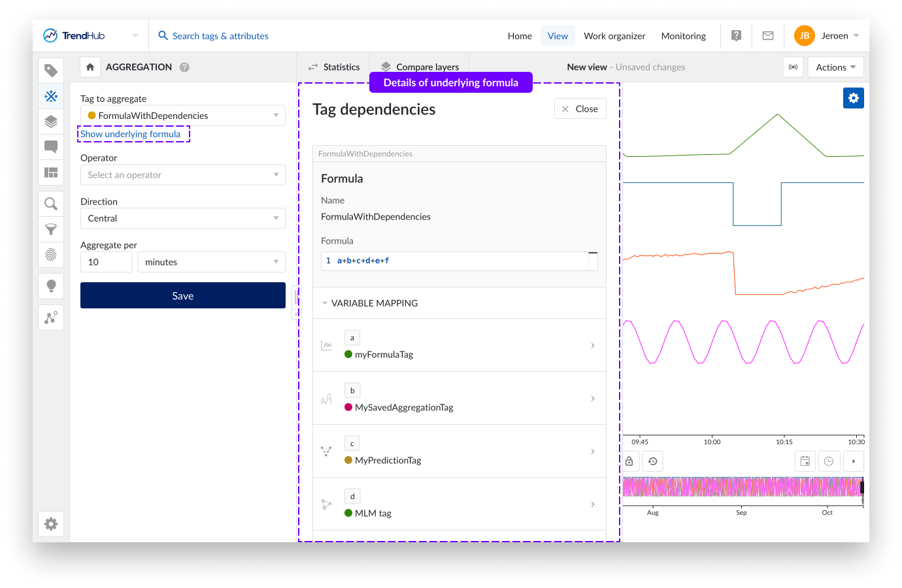Open the Tag to aggregate dropdown
The height and width of the screenshot is (588, 902).
[x=182, y=116]
